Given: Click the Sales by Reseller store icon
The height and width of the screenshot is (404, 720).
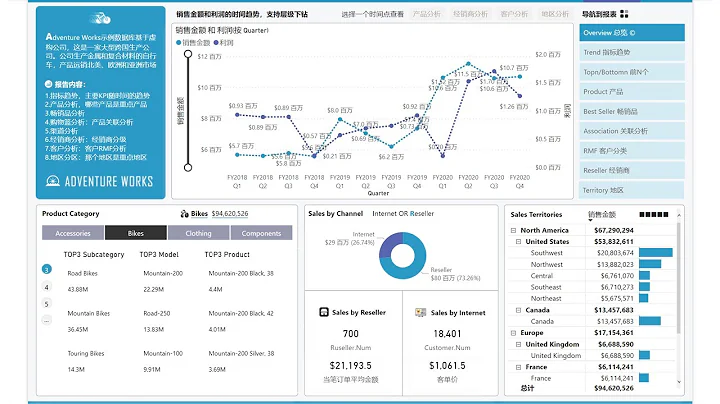Looking at the screenshot, I should click(324, 312).
